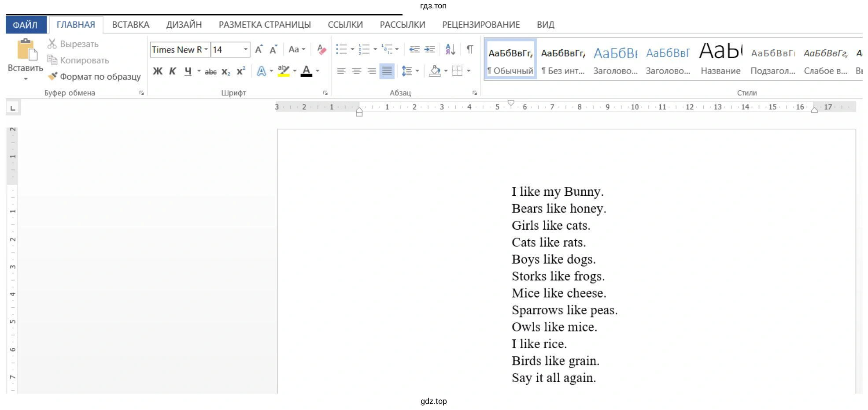The height and width of the screenshot is (410, 868).
Task: Open the ВИД tab
Action: coord(546,25)
